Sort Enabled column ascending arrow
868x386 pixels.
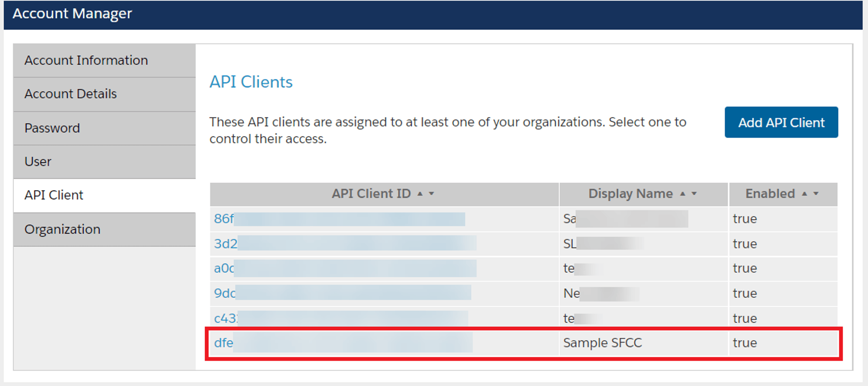click(805, 194)
